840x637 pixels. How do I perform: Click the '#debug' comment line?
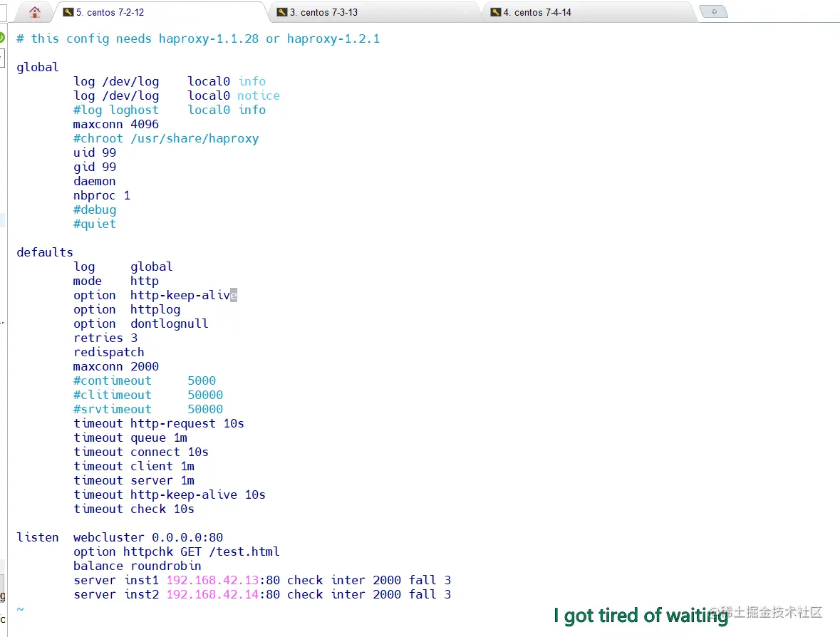click(95, 210)
